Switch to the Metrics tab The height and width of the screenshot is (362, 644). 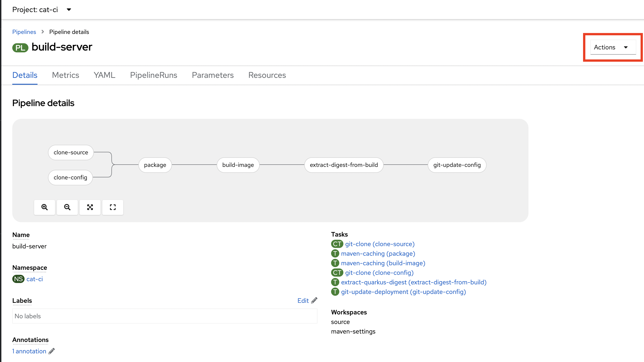(x=65, y=75)
